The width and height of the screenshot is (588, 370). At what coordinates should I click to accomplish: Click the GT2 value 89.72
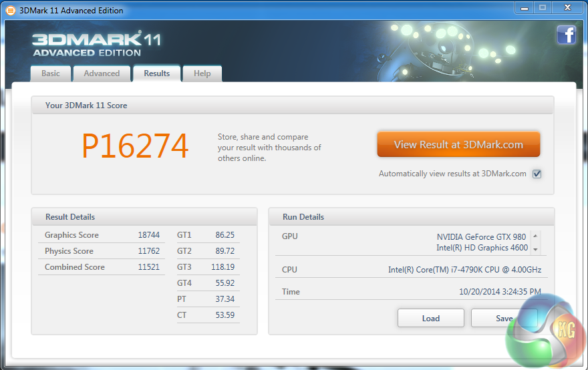coord(225,251)
